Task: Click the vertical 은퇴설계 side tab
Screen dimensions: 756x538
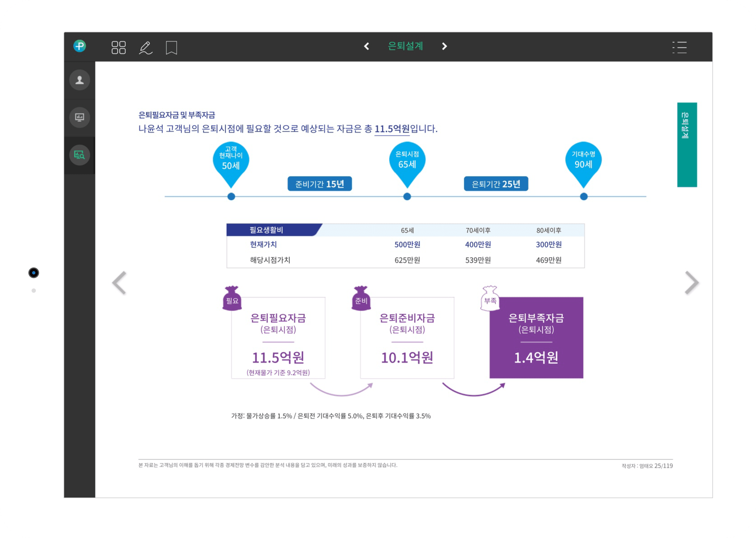Action: point(687,144)
